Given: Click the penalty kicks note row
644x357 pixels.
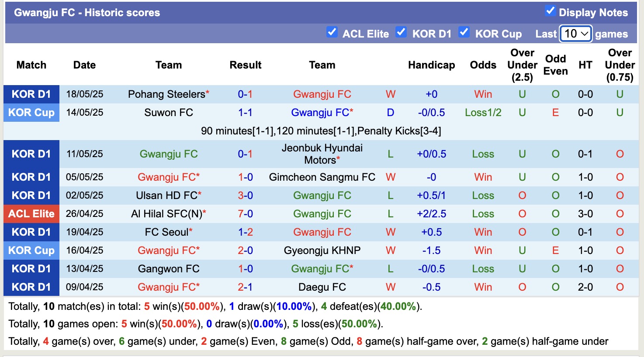Looking at the screenshot, I should pos(322,130).
